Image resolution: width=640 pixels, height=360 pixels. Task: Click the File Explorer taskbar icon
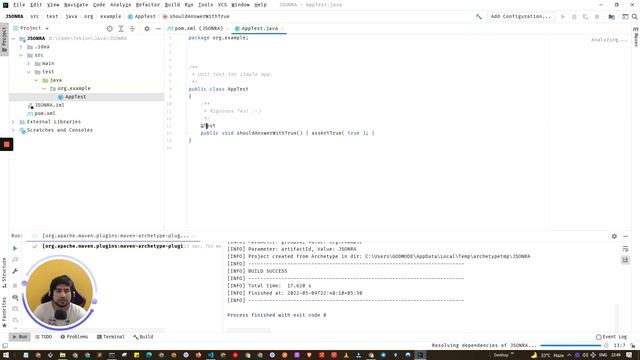point(62,356)
